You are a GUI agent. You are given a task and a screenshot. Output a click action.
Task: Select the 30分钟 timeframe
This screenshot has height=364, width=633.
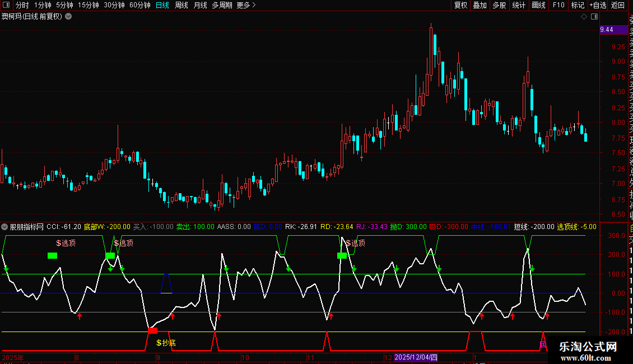point(114,5)
